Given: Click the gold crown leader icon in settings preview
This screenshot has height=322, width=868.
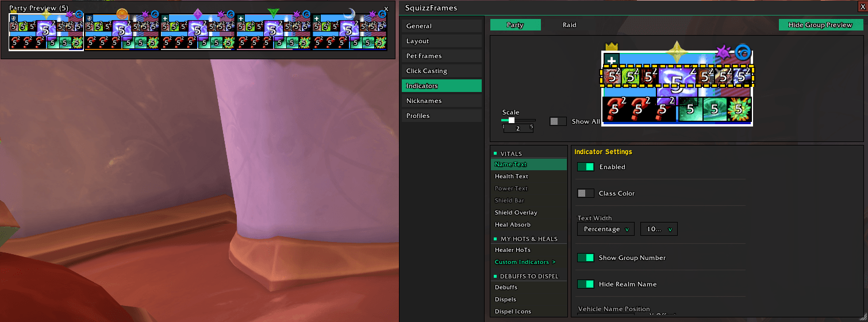Looking at the screenshot, I should pos(611,47).
